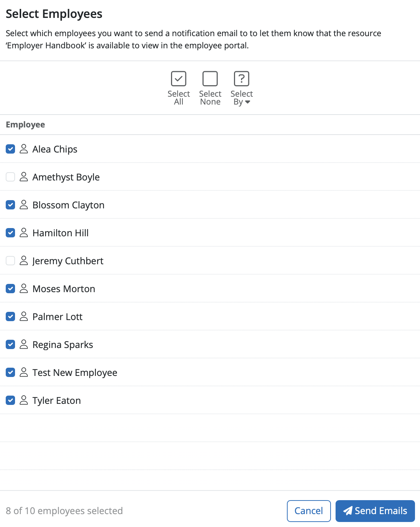This screenshot has width=420, height=527.
Task: Click person icon beside Regina Sparks
Action: pyautogui.click(x=24, y=344)
